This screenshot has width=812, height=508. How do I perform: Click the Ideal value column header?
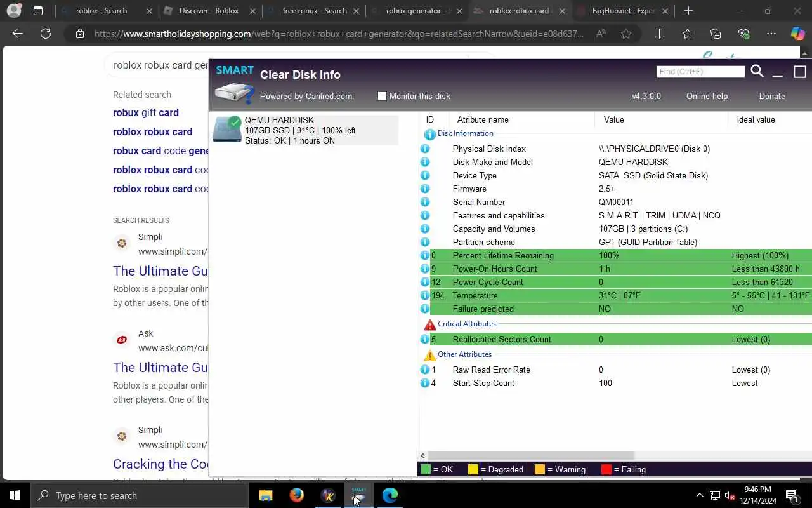[x=756, y=119]
